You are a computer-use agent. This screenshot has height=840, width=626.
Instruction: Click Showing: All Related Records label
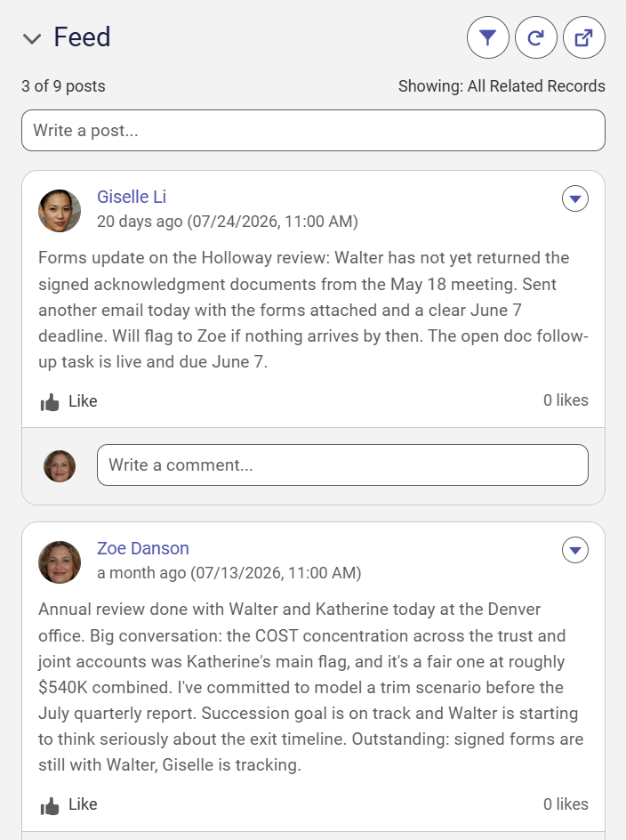[502, 85]
